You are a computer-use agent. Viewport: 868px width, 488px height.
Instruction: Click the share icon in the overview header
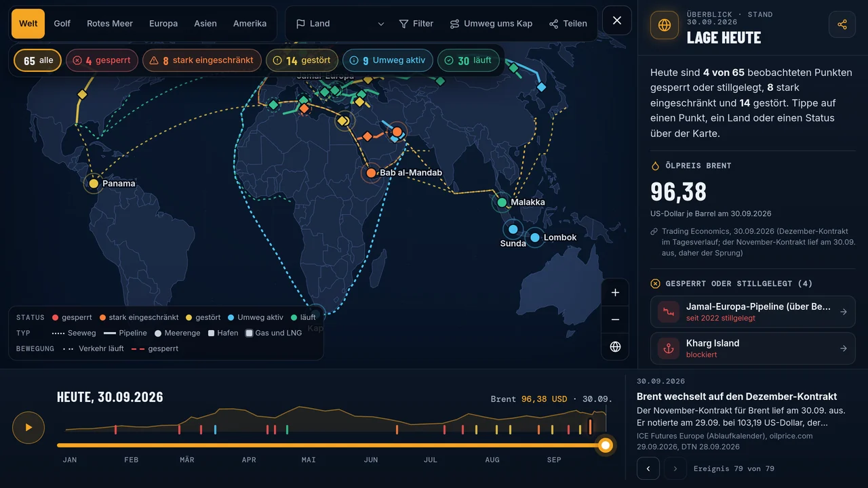842,24
